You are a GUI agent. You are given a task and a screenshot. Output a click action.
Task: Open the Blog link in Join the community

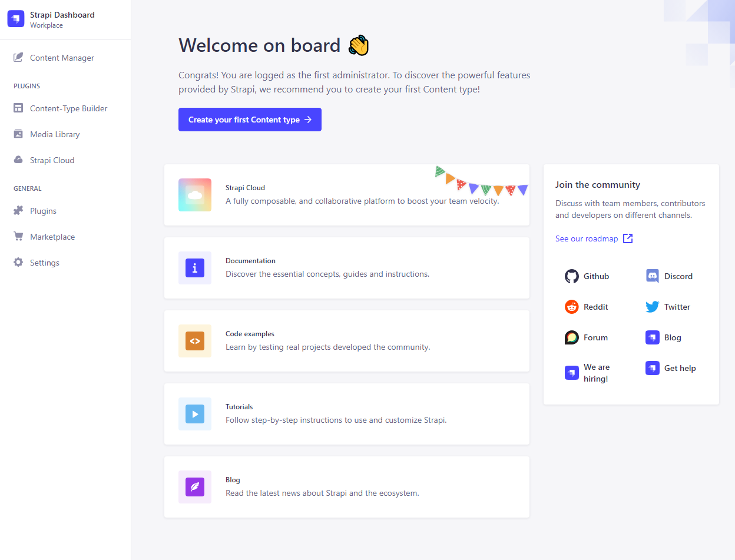point(664,337)
